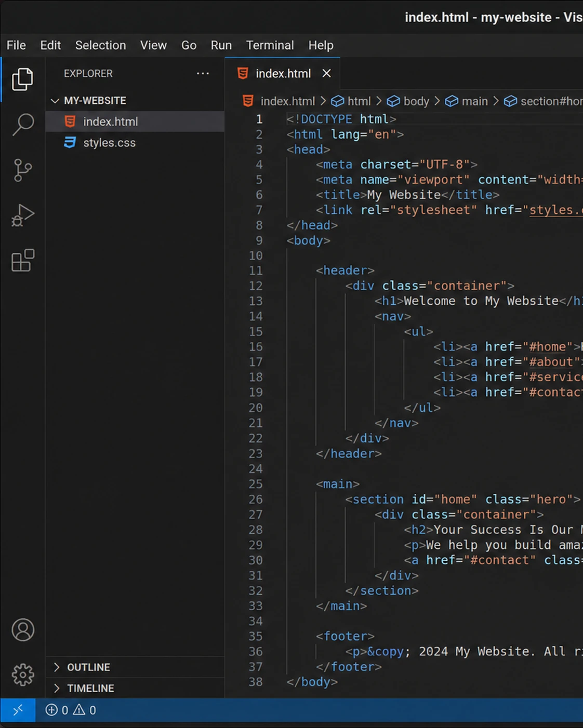Viewport: 583px width, 728px height.
Task: Expand the OUTLINE section
Action: pyautogui.click(x=135, y=667)
